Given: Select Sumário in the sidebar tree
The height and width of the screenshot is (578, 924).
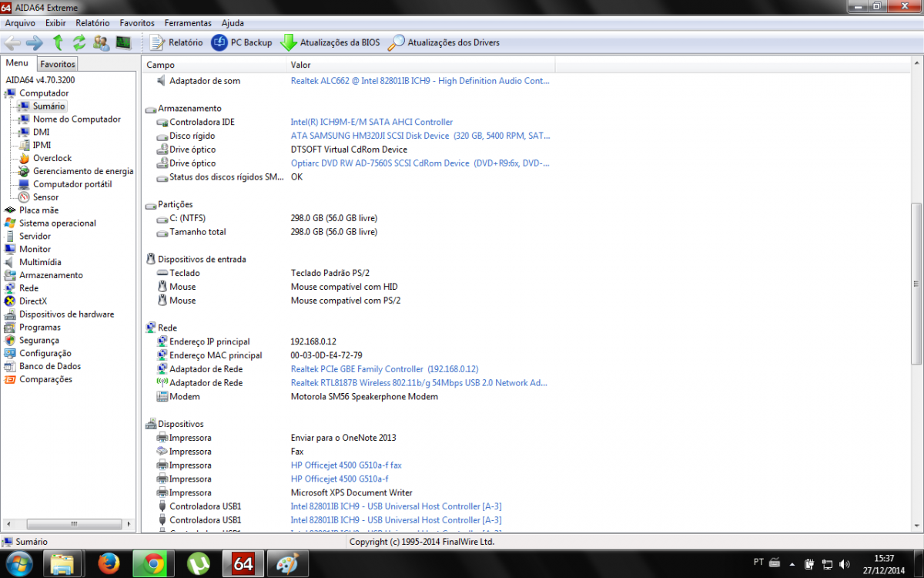Looking at the screenshot, I should tap(49, 106).
